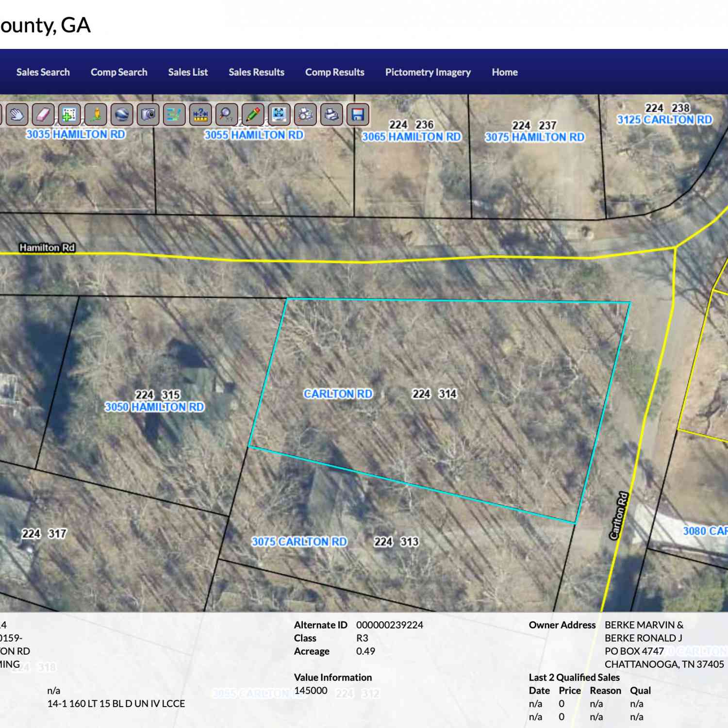This screenshot has height=728, width=728.
Task: Click the value amount 145000
Action: 311,690
